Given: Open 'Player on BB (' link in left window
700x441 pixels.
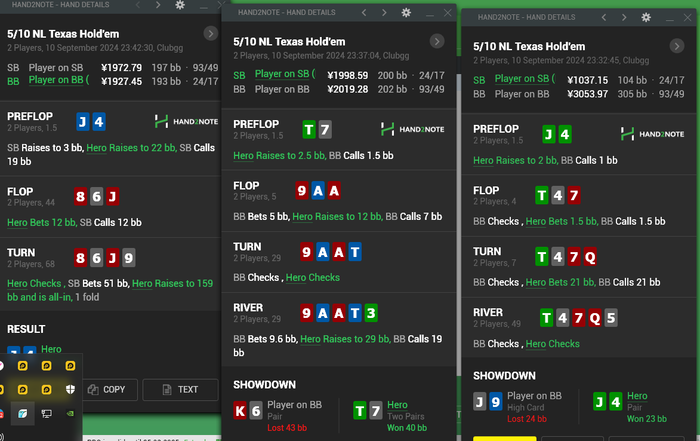Looking at the screenshot, I should (x=59, y=80).
